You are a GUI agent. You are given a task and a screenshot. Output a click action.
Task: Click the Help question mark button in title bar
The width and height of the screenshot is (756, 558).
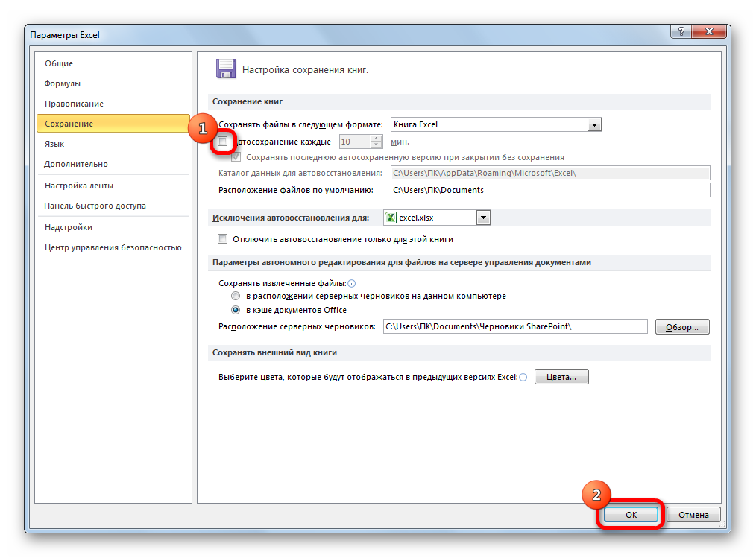(x=681, y=32)
